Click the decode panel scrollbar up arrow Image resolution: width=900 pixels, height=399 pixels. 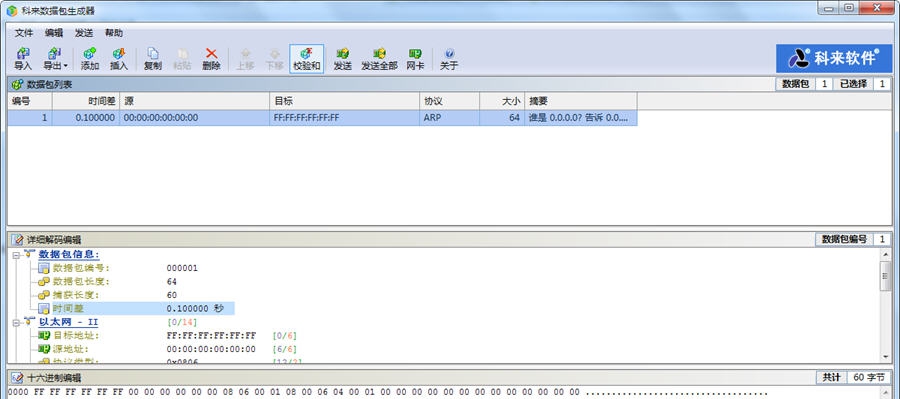886,254
